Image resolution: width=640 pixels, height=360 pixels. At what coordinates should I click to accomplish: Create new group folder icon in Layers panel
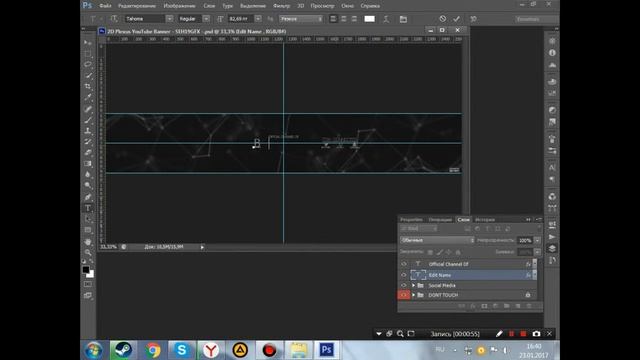pos(507,306)
